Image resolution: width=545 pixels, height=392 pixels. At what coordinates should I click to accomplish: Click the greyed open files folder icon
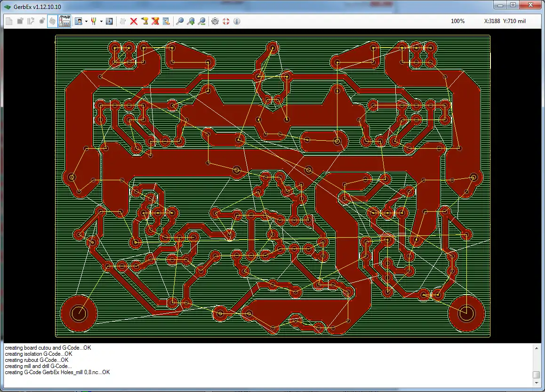(20, 21)
